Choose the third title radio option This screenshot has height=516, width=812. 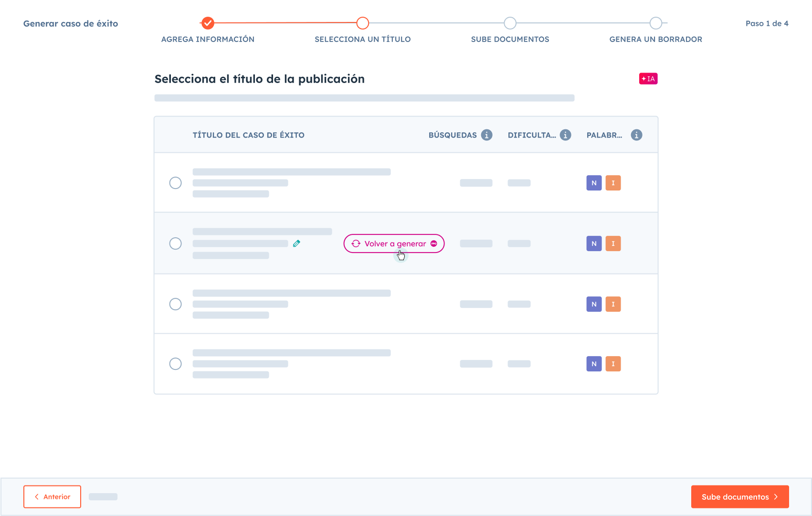(x=176, y=304)
